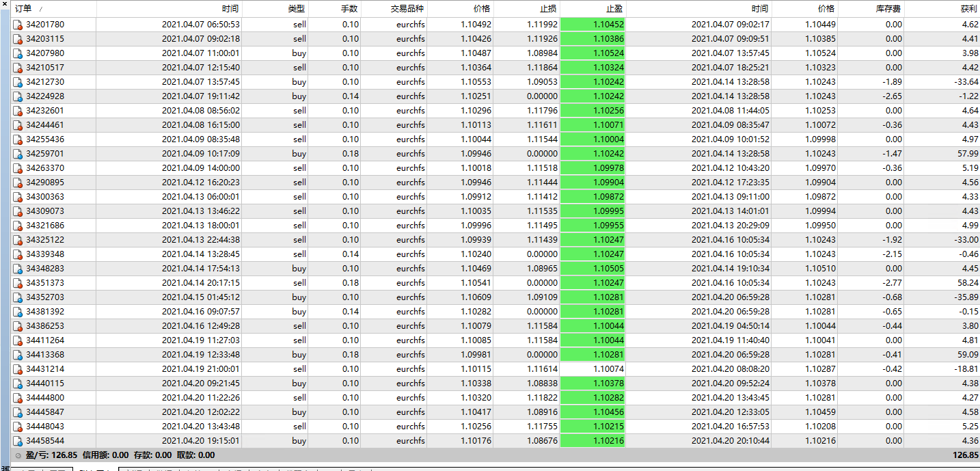This screenshot has height=471, width=980.
Task: Click the order icon beside order 34351373
Action: 18,283
